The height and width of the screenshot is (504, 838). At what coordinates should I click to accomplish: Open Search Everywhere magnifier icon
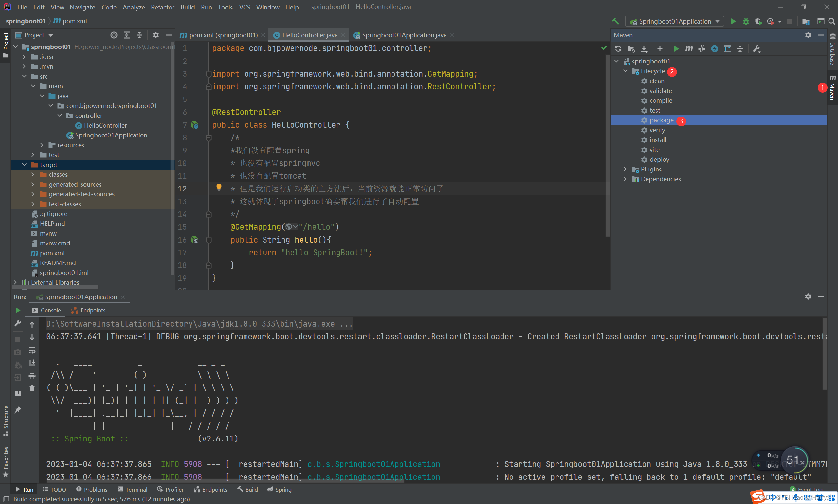pos(831,21)
